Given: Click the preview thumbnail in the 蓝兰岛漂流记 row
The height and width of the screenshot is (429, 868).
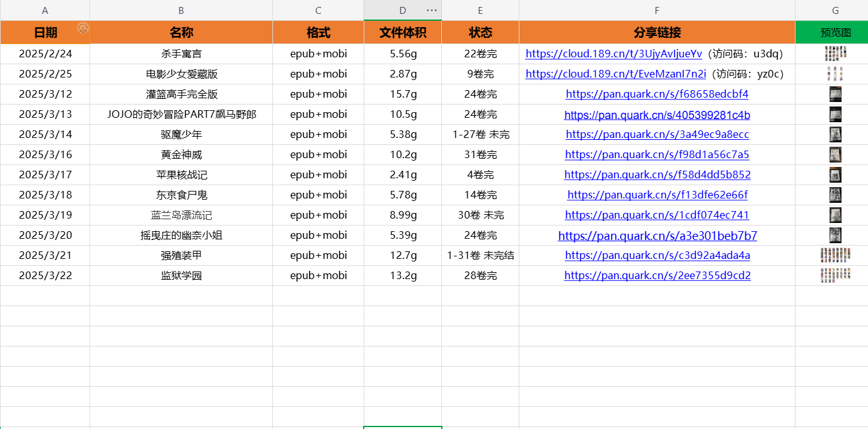Looking at the screenshot, I should (x=835, y=215).
